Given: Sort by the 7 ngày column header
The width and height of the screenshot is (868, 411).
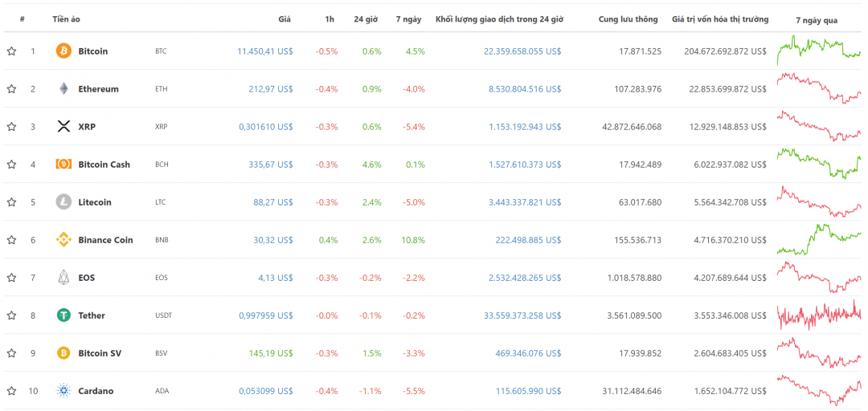Looking at the screenshot, I should (x=408, y=18).
